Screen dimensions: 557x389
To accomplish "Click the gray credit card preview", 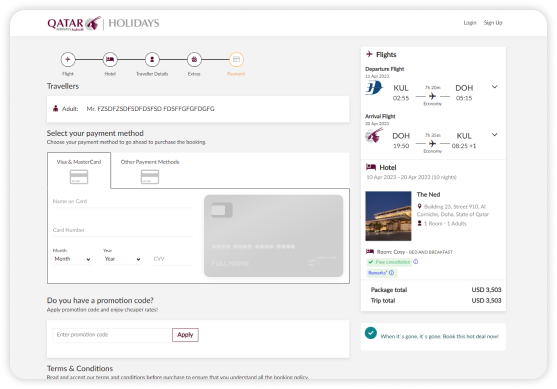I will click(x=274, y=236).
